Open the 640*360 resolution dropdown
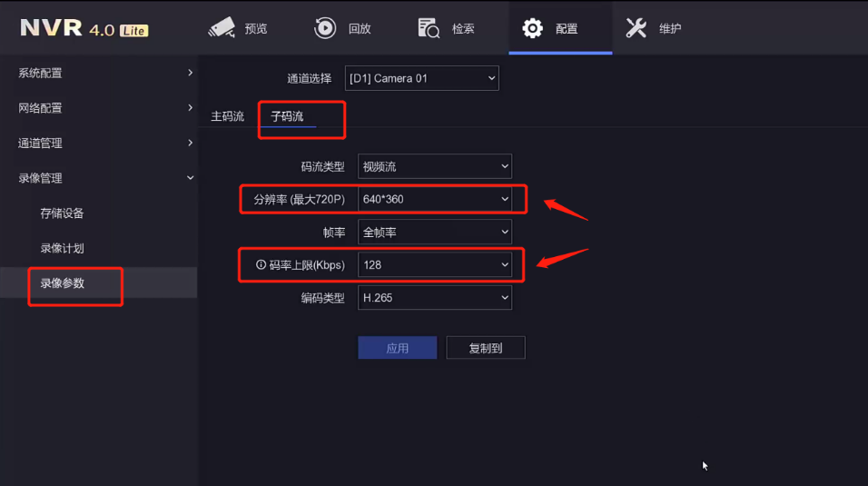 click(x=435, y=199)
